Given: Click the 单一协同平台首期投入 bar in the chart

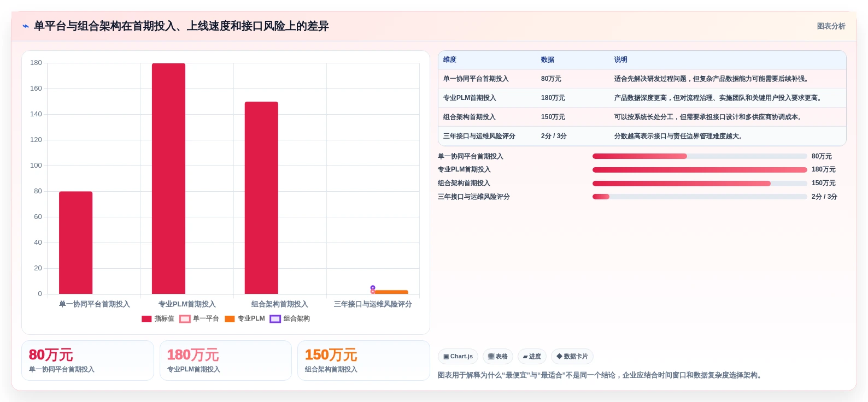Looking at the screenshot, I should [x=75, y=243].
